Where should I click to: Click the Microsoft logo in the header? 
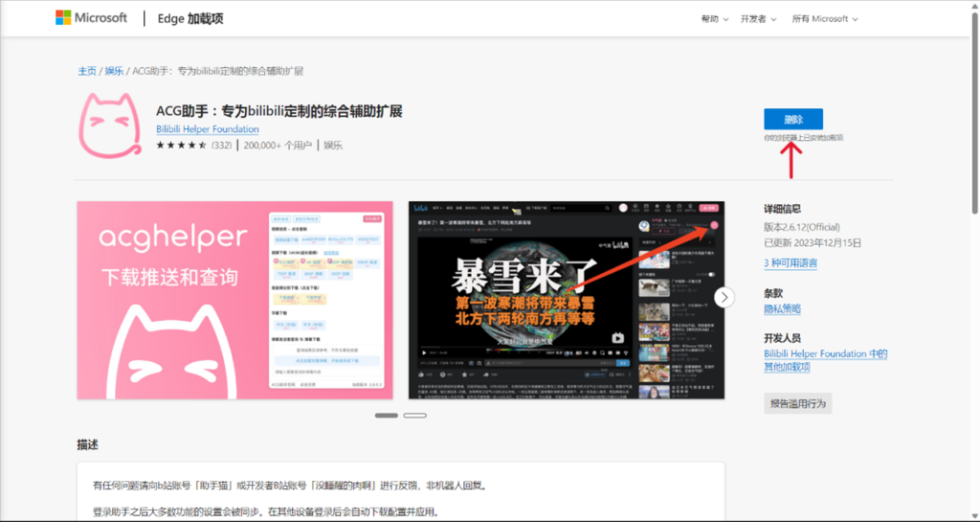point(91,18)
